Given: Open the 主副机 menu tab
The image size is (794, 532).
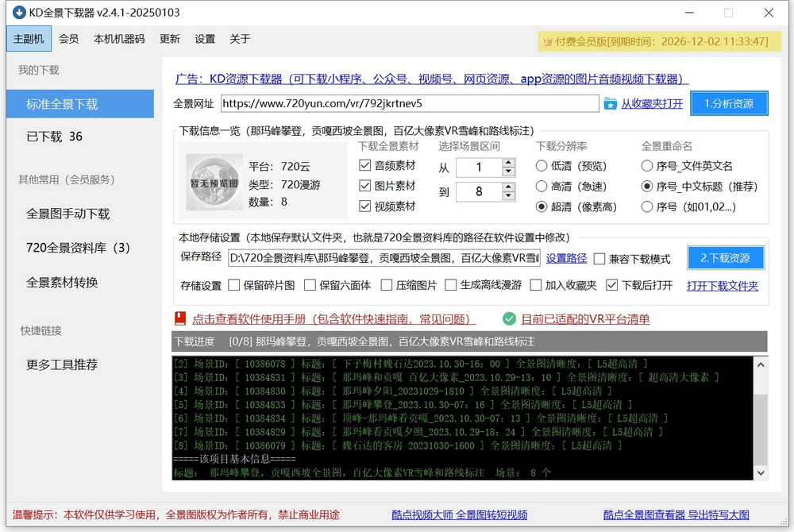Looking at the screenshot, I should click(29, 39).
